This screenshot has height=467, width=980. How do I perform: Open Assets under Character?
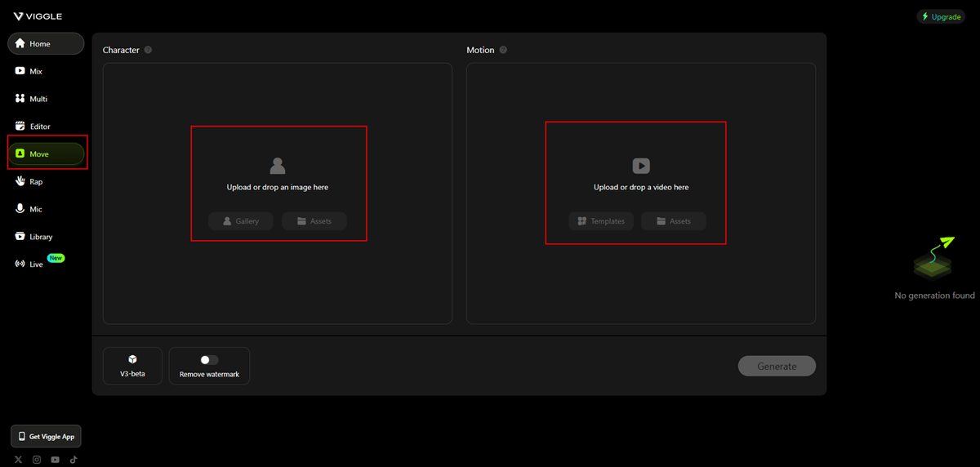314,221
